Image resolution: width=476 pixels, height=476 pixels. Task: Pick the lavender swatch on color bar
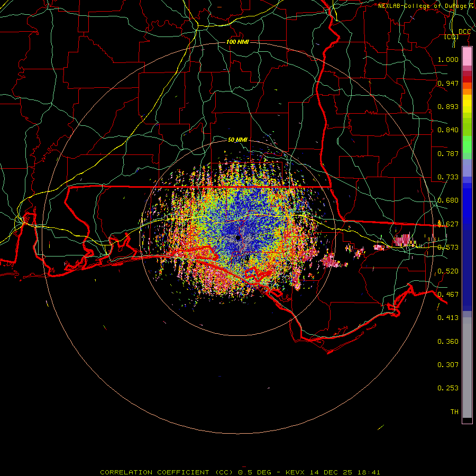[x=467, y=168]
